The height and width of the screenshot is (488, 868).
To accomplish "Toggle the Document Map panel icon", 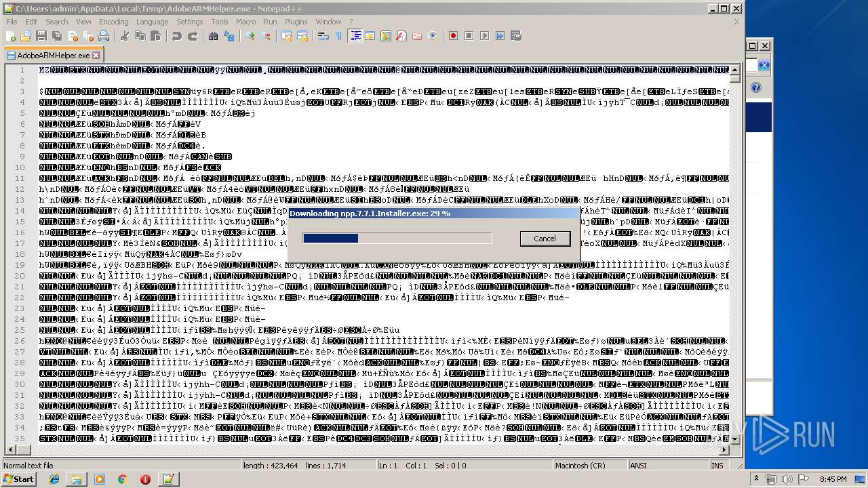I will 386,36.
